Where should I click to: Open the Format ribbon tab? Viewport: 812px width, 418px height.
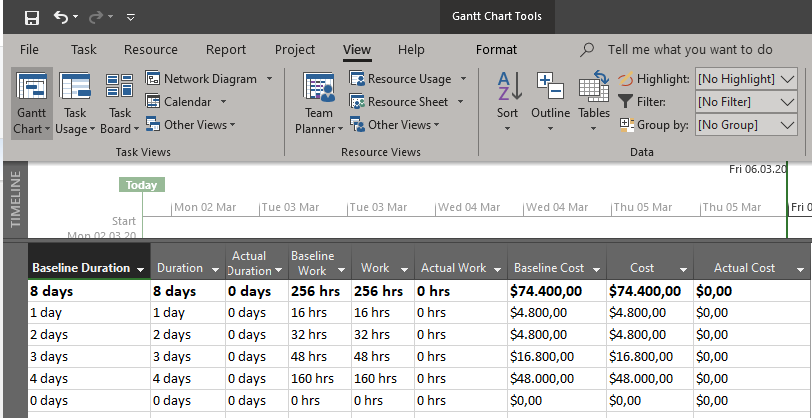496,50
